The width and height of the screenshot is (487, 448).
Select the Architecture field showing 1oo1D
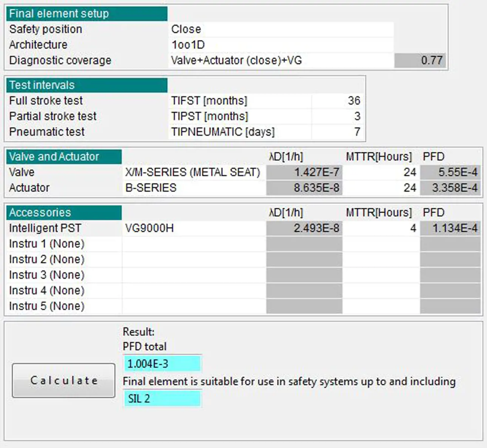[280, 45]
